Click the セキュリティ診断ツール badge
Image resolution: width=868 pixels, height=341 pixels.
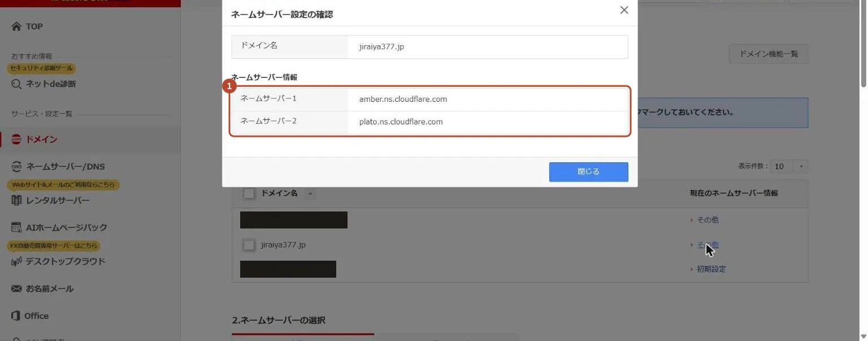(41, 68)
